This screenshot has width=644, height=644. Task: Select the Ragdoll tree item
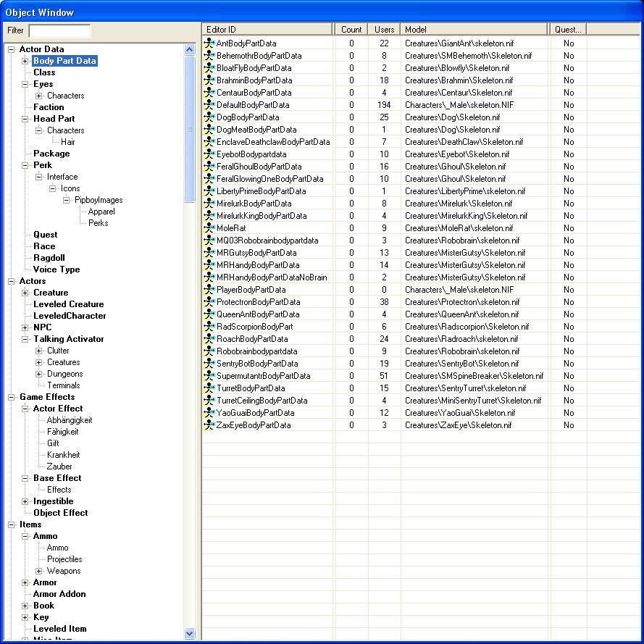pyautogui.click(x=49, y=258)
